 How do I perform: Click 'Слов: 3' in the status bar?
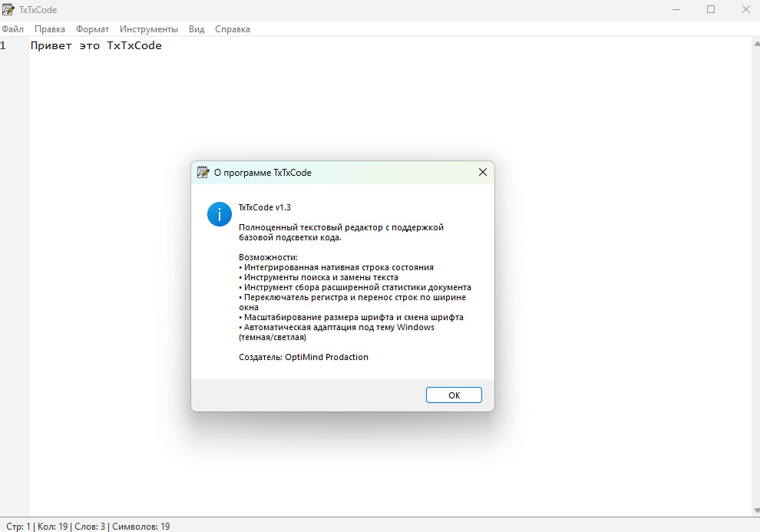click(x=90, y=526)
